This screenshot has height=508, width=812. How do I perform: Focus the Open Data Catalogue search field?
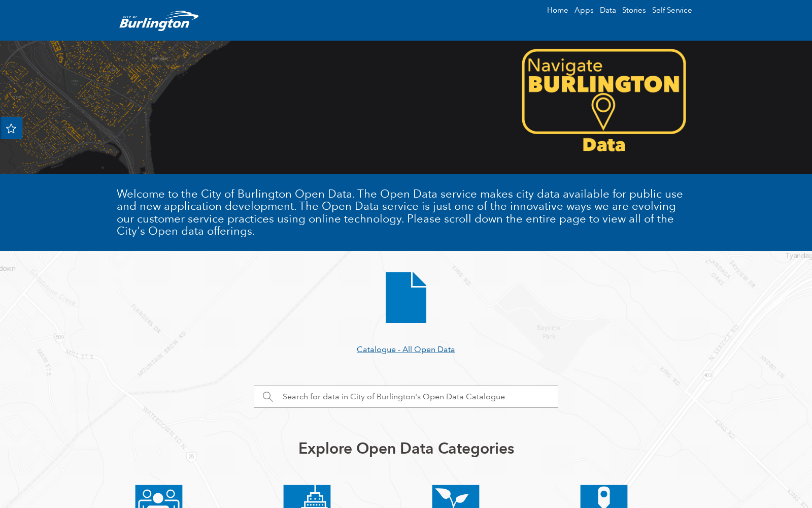coord(406,397)
